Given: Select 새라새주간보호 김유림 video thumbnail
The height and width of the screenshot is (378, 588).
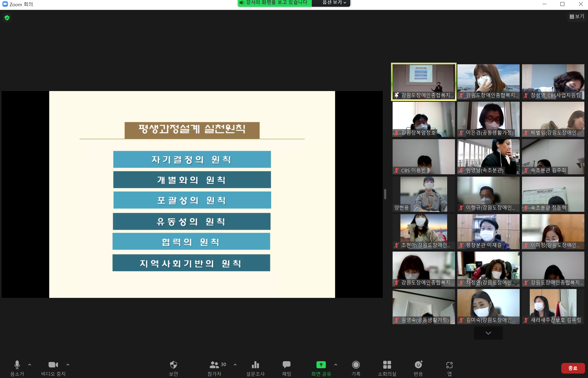Looking at the screenshot, I should pyautogui.click(x=553, y=306).
